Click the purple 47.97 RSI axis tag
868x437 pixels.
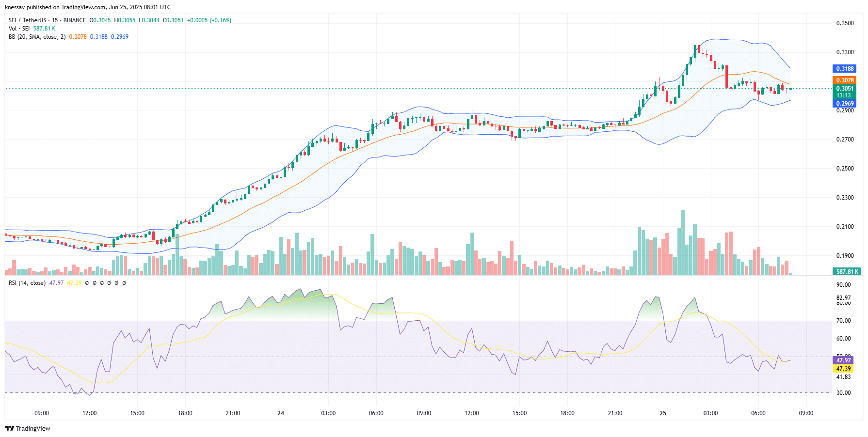click(843, 360)
